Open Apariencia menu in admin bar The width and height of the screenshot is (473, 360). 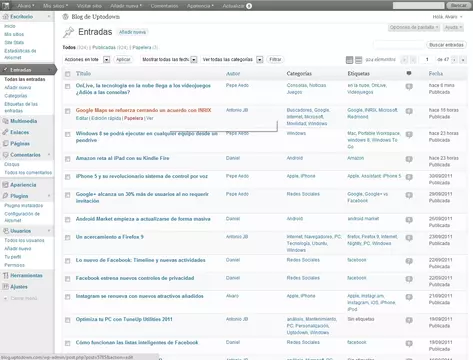click(200, 6)
